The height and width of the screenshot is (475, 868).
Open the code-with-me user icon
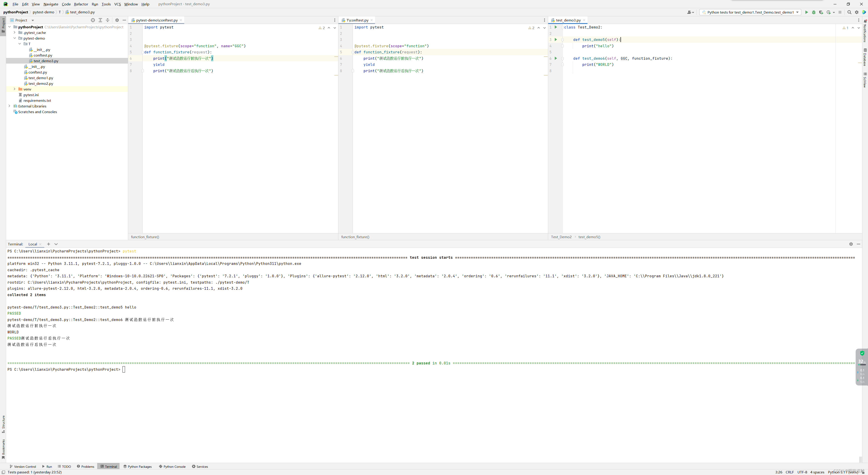(x=690, y=12)
